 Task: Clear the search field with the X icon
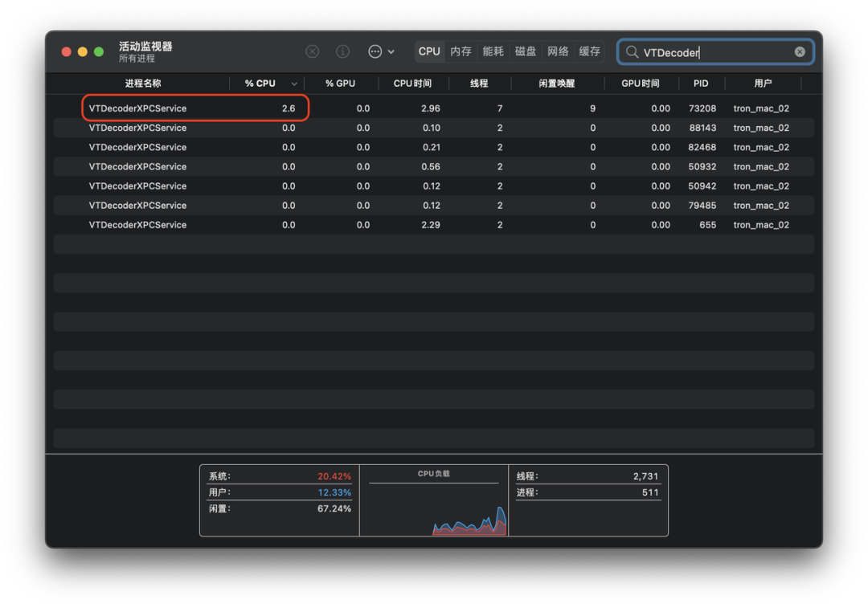tap(800, 51)
